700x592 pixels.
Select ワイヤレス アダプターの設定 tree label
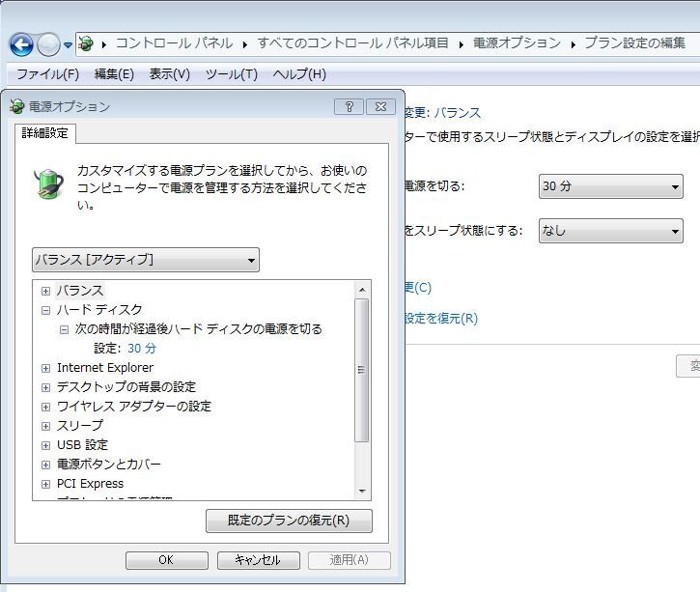pyautogui.click(x=134, y=407)
